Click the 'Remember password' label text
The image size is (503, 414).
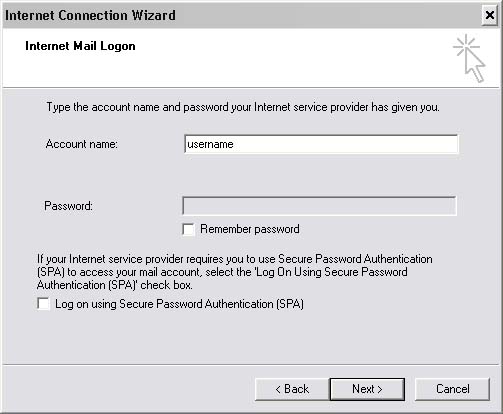coord(250,229)
